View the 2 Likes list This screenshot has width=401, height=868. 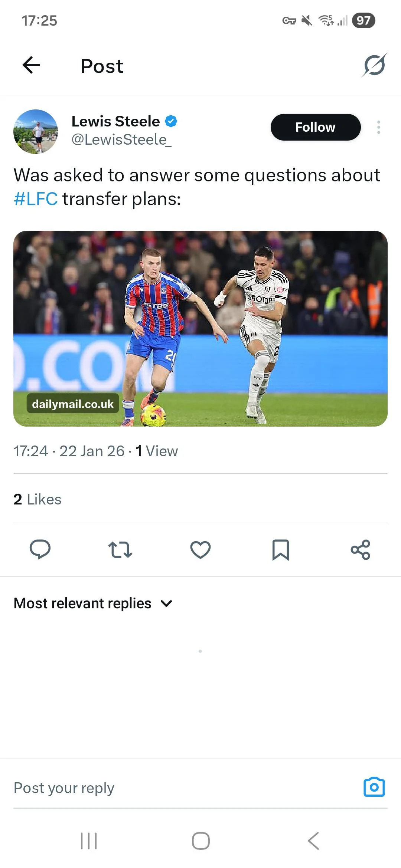pyautogui.click(x=38, y=499)
